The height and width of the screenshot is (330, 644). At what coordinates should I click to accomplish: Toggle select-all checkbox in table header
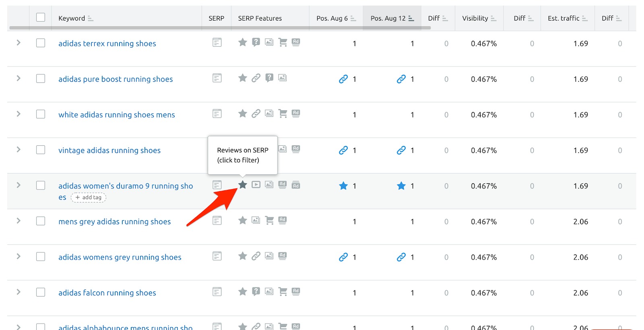click(41, 17)
